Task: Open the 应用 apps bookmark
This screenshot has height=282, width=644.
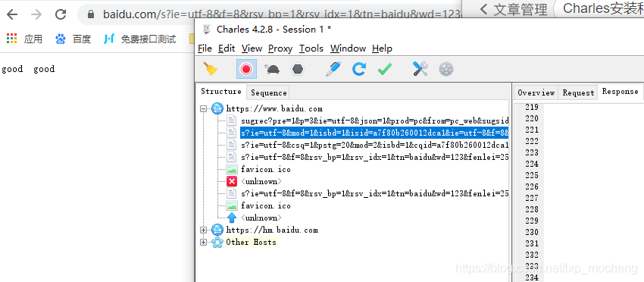Action: pos(25,39)
